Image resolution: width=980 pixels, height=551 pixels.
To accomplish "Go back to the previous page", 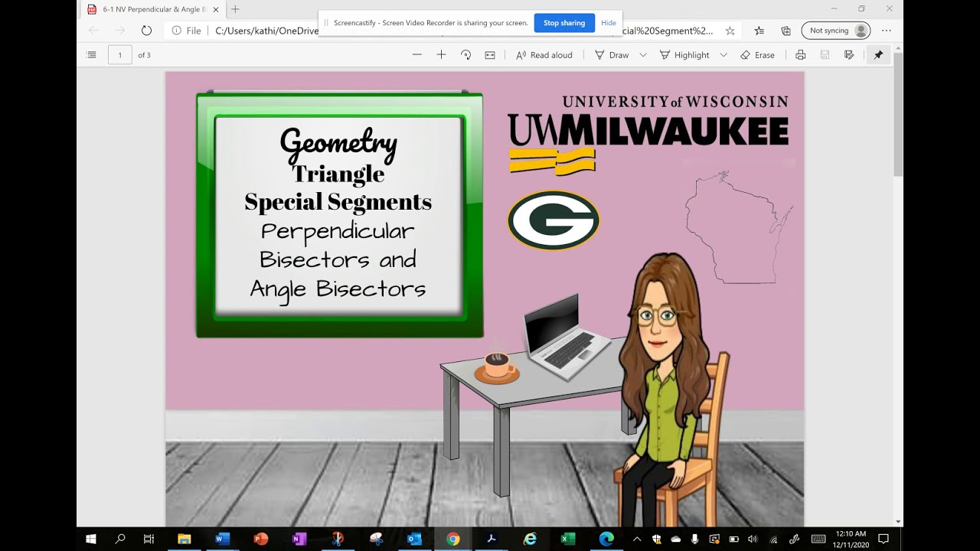I will coord(93,31).
